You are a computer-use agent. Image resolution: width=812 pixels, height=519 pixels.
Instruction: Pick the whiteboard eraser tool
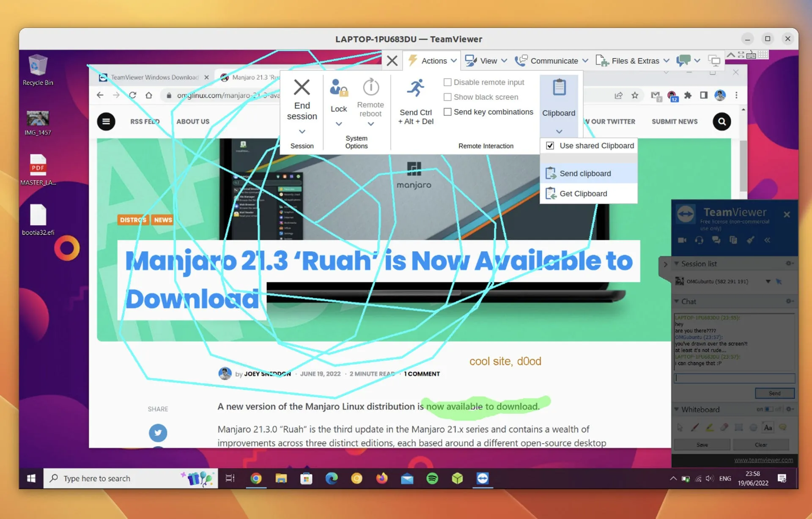click(x=724, y=428)
